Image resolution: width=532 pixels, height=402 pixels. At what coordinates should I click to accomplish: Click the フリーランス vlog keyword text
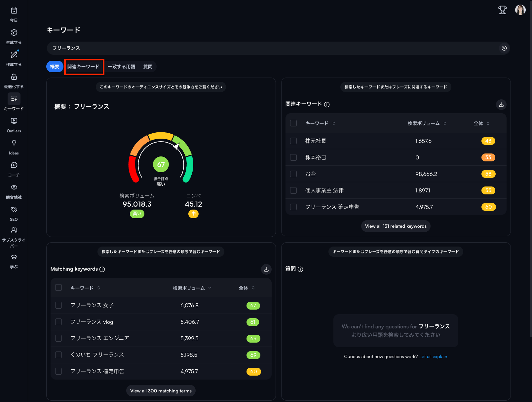(x=92, y=322)
